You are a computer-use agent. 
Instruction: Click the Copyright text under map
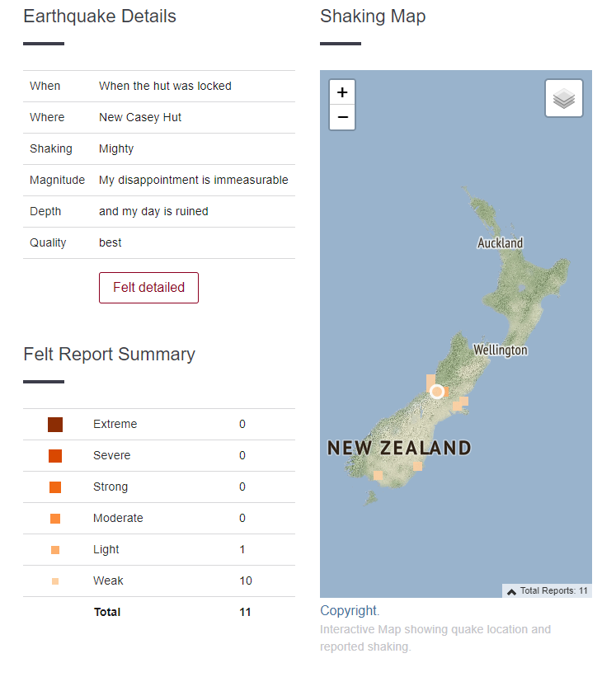pyautogui.click(x=350, y=611)
